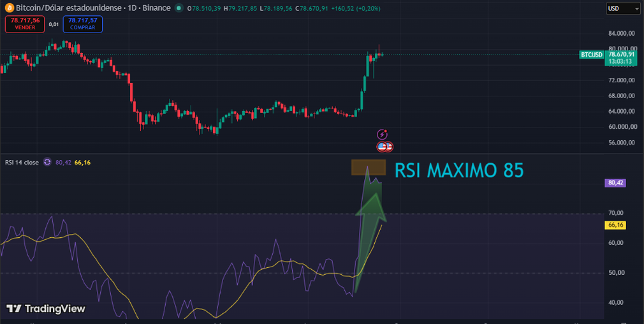Click the orange Bitcoin logo icon
The image size is (644, 324).
click(x=9, y=8)
